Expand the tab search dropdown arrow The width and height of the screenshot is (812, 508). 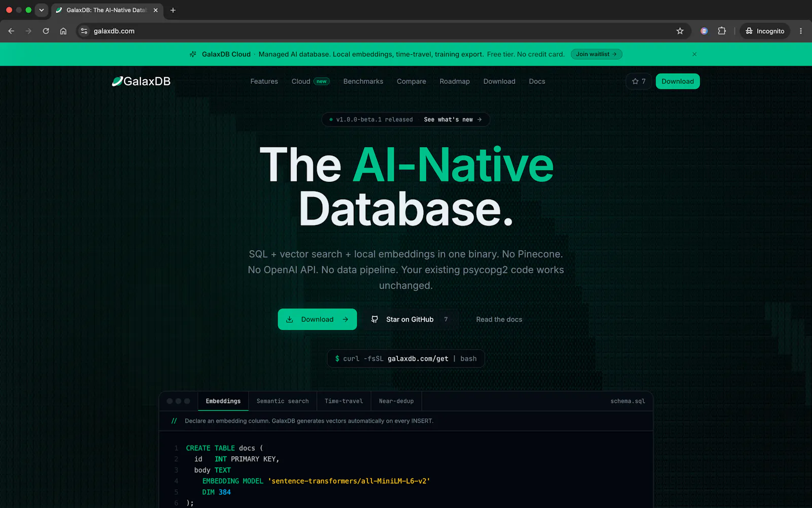click(x=42, y=10)
